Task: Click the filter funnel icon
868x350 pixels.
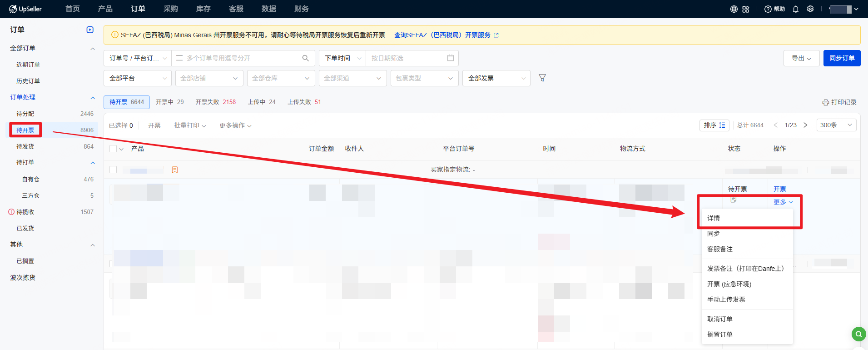Action: [x=542, y=78]
